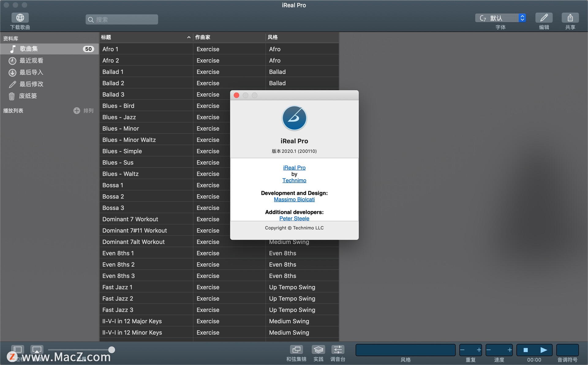Select the Bossa 2 song
The width and height of the screenshot is (588, 365).
tap(165, 196)
